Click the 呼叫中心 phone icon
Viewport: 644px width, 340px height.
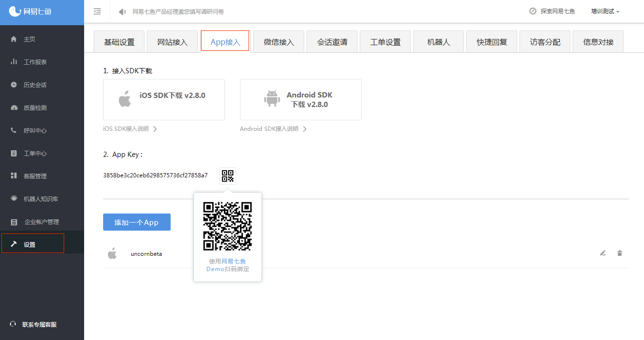coord(14,130)
